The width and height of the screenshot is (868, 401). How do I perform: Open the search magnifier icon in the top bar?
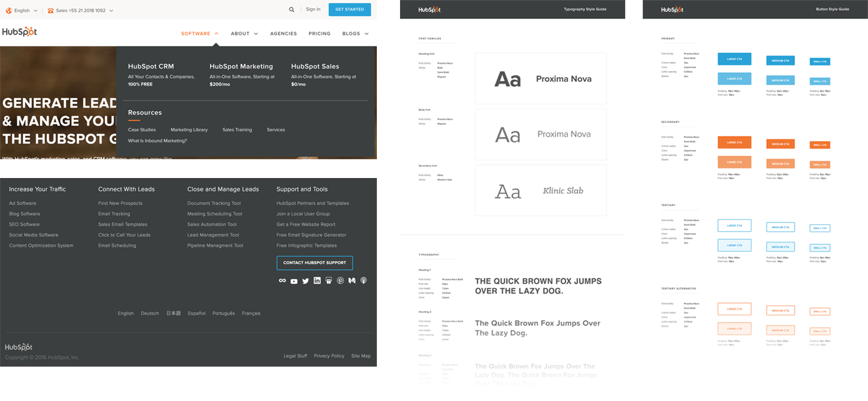(291, 9)
